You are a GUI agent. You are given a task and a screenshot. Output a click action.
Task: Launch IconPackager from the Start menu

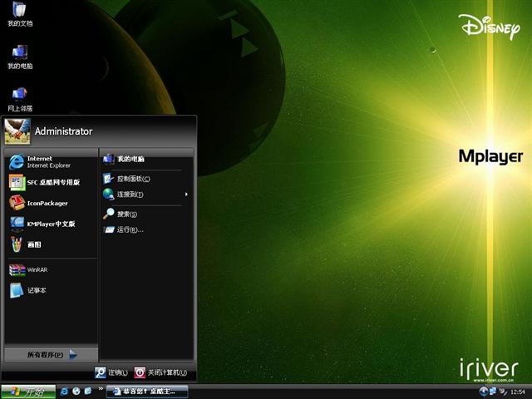tap(51, 203)
